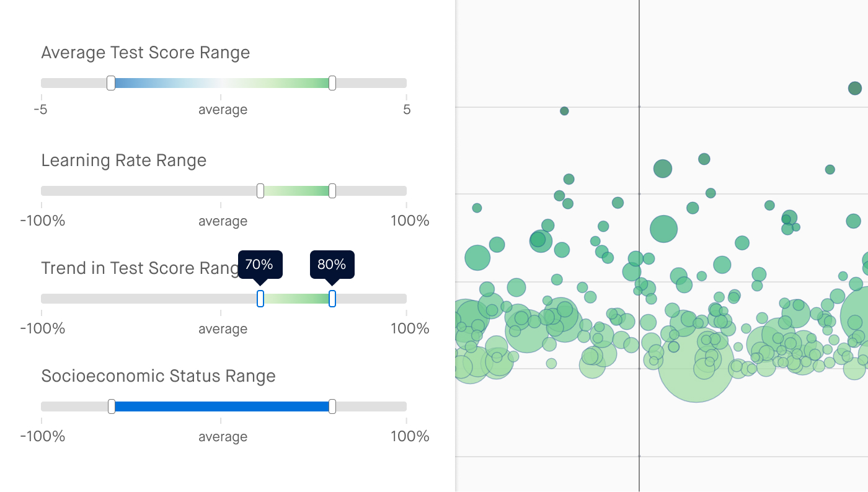868x492 pixels.
Task: Click the upper handle of Average Test Score slider
Action: [x=332, y=83]
